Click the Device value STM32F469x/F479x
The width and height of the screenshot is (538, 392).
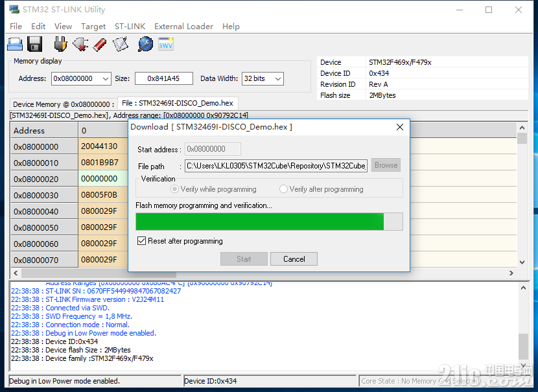tap(400, 62)
